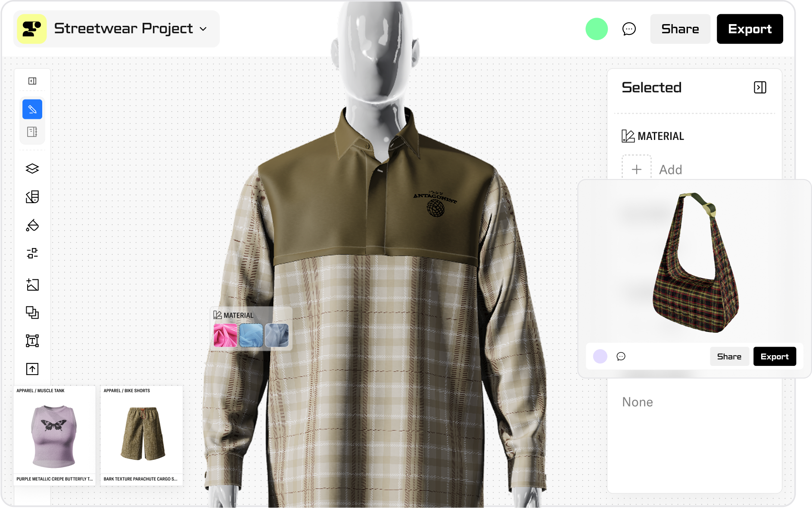Click the comment icon on bag card
This screenshot has height=508, width=812.
tap(621, 356)
